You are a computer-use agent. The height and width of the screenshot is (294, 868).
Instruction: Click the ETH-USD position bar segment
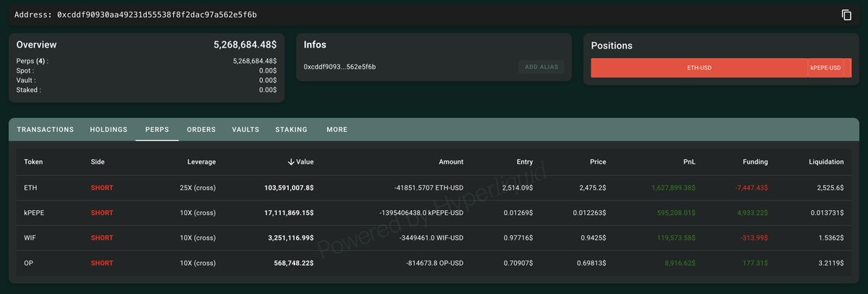[699, 68]
